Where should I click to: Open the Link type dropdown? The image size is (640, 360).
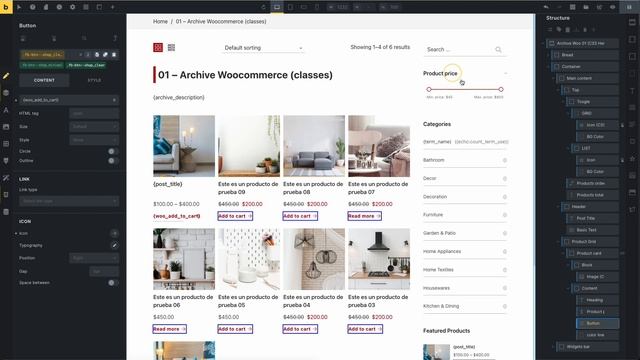[x=69, y=201]
